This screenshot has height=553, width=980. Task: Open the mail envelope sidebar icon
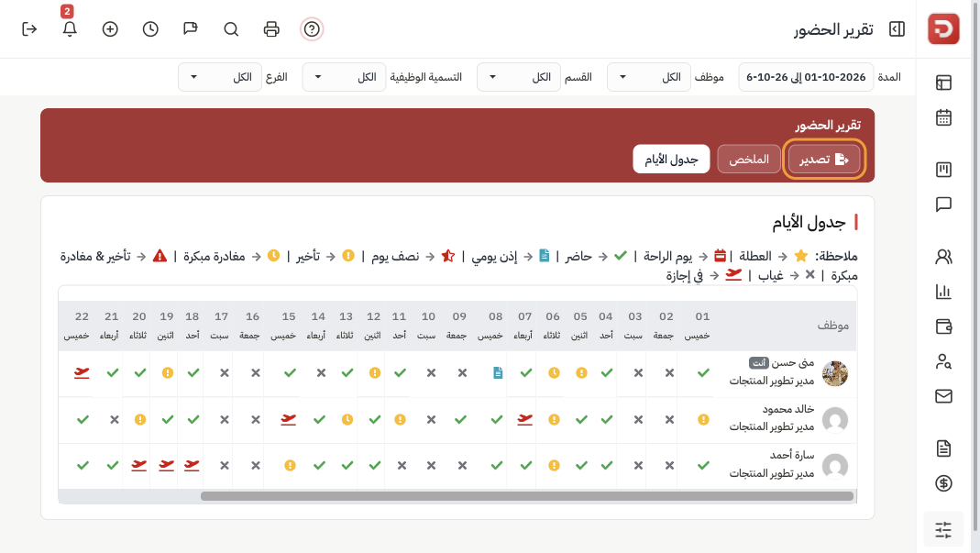[x=943, y=396]
